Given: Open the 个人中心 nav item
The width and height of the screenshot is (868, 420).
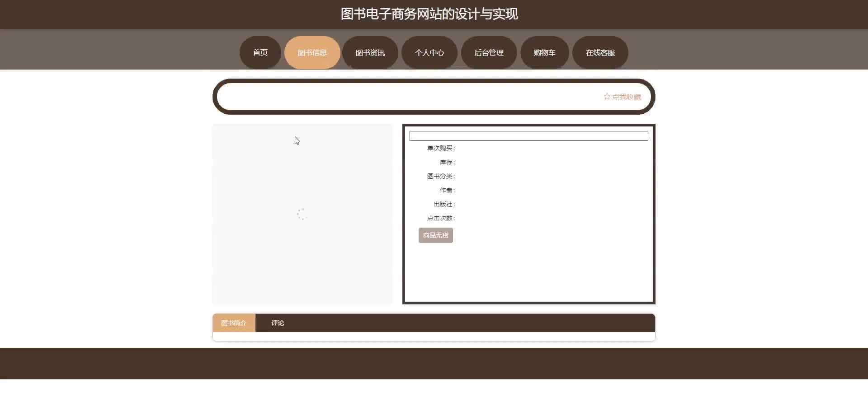Looking at the screenshot, I should point(429,52).
